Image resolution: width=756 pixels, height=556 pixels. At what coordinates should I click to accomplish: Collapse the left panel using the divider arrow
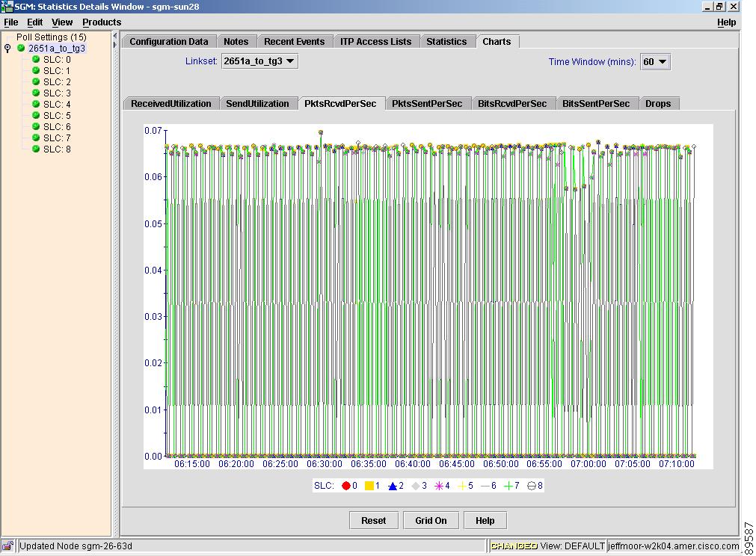click(115, 36)
